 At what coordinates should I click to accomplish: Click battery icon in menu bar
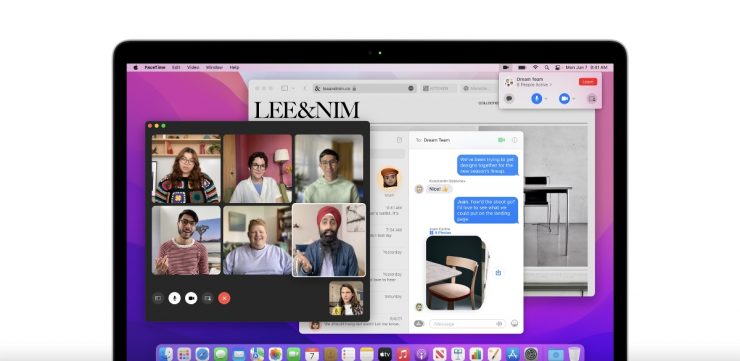521,67
